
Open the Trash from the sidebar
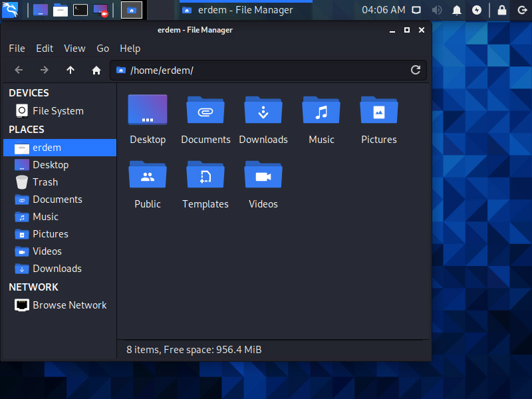(45, 182)
